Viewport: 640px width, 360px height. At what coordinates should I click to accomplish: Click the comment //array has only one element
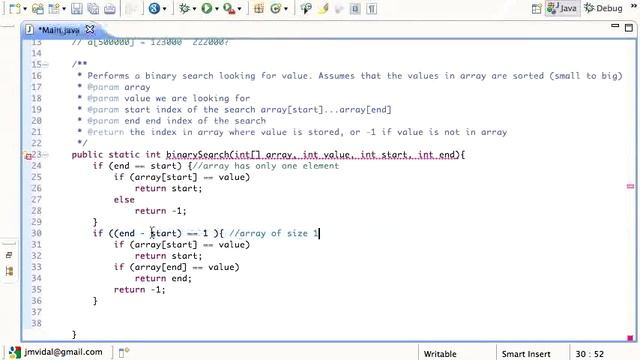(x=265, y=166)
